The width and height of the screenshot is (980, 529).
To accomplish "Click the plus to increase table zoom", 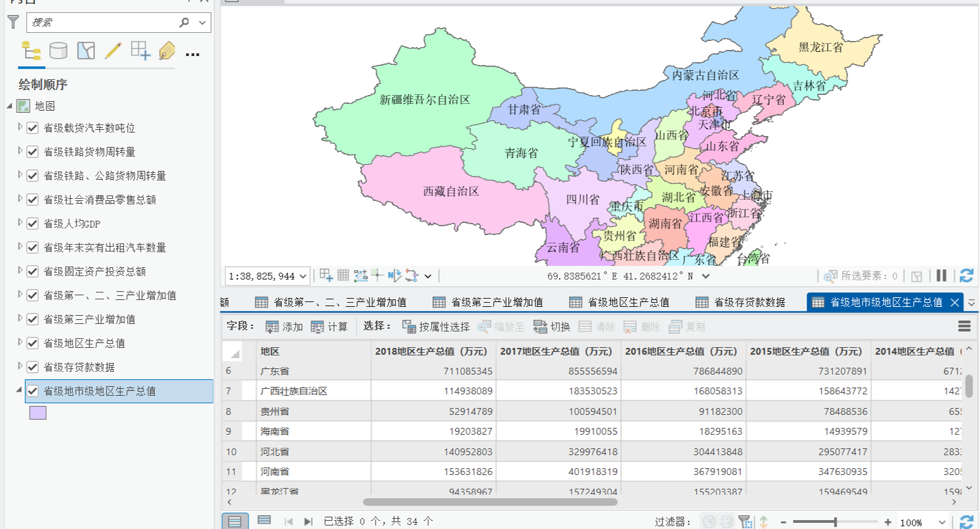I will click(888, 522).
